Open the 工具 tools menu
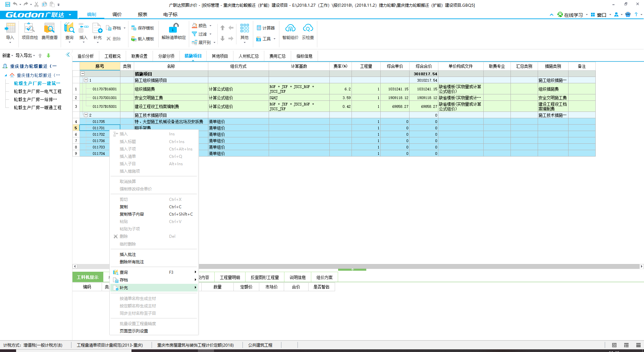Screen dimensions: 644x352 point(266,39)
